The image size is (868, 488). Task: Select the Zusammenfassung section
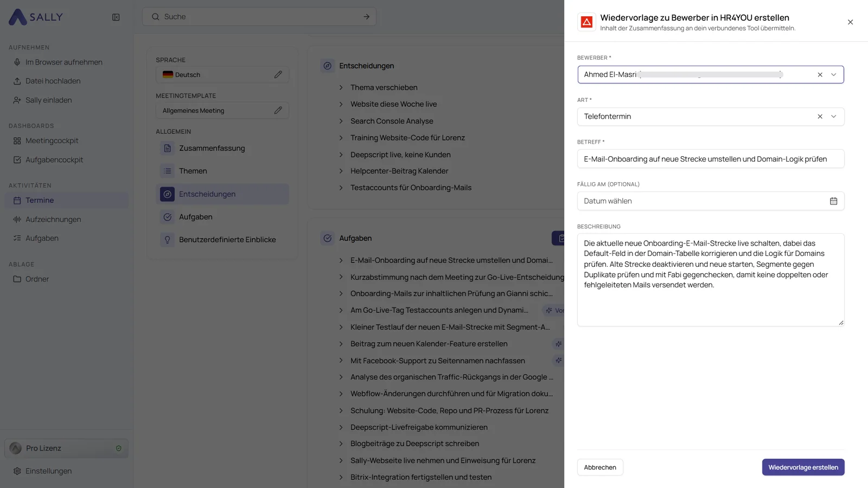pos(222,148)
